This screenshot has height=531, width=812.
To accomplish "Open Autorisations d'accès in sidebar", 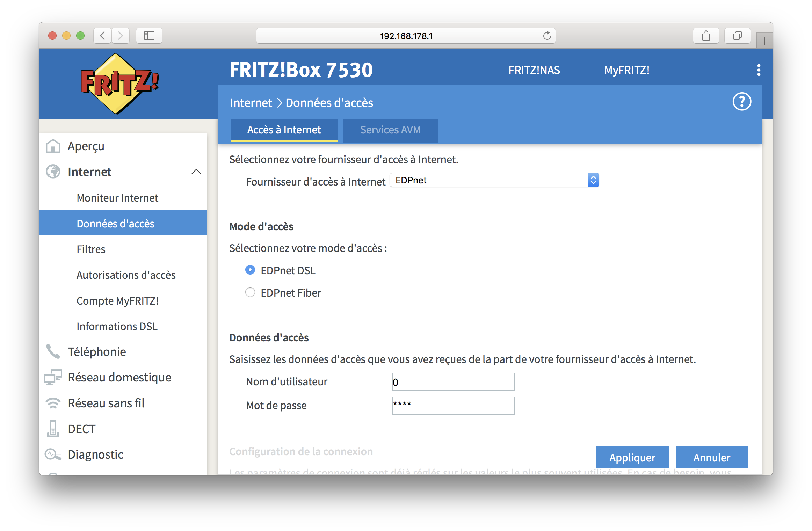I will (x=126, y=275).
